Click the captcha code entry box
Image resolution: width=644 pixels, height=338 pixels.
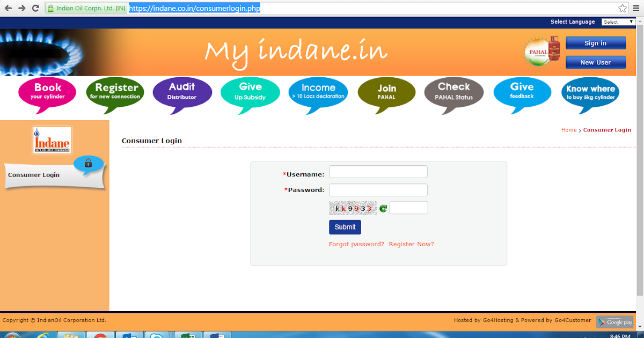pyautogui.click(x=409, y=208)
